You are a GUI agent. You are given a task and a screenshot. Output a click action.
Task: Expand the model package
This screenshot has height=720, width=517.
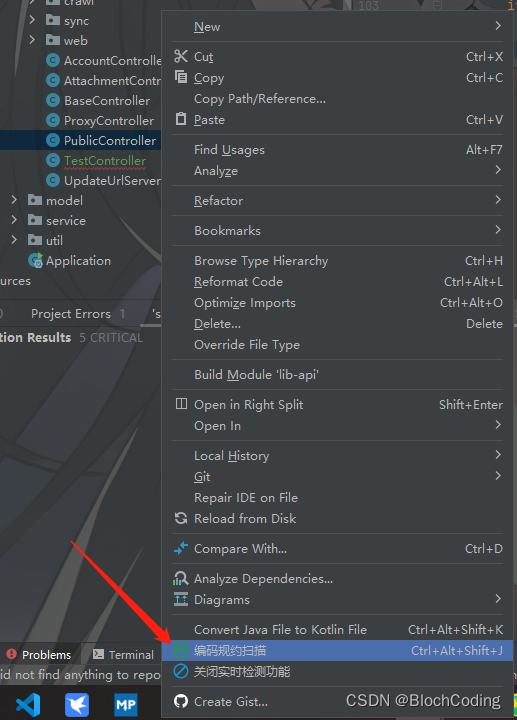pos(14,200)
